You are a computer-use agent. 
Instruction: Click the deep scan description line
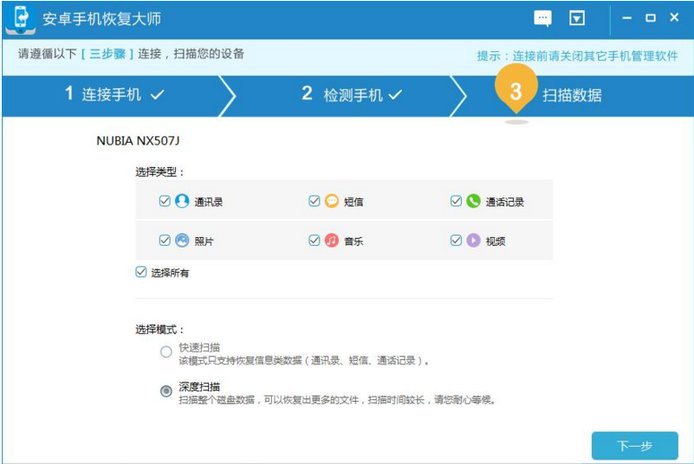[337, 400]
